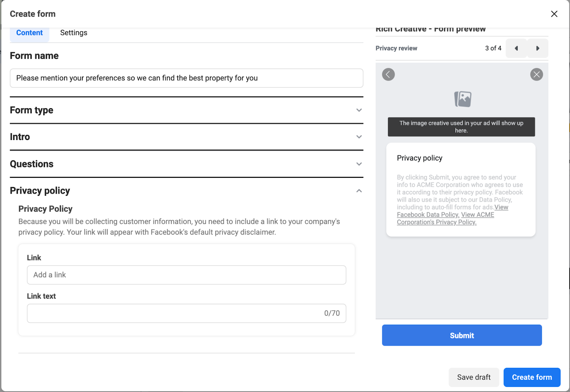Viewport: 570px width, 392px height.
Task: Click the back arrow in phone preview
Action: click(388, 74)
